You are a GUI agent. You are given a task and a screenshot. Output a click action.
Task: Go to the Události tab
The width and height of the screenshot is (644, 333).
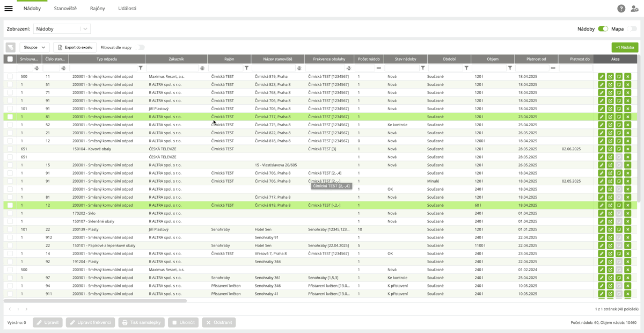127,9
